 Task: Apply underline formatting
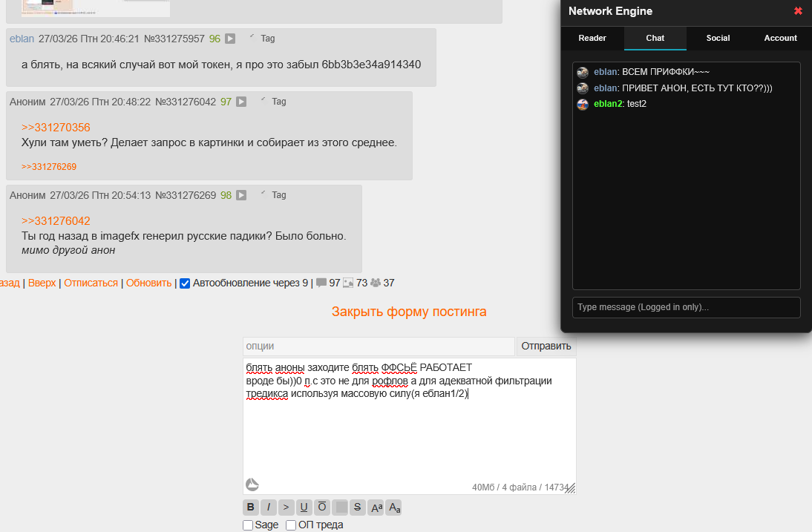(x=304, y=508)
